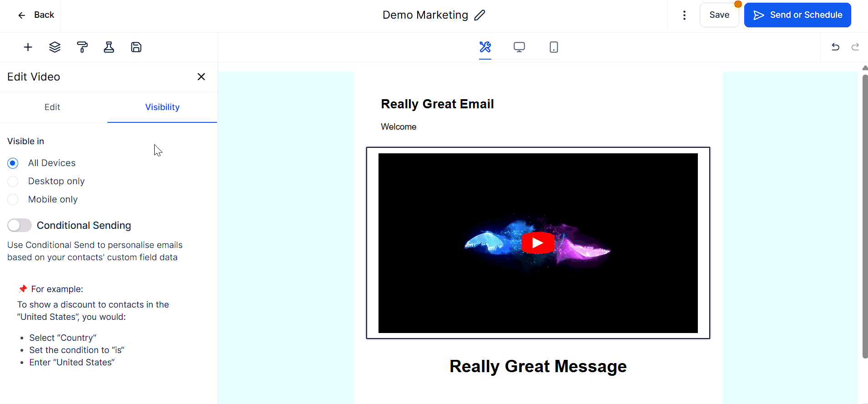
Task: Enable the Conditional Sending toggle
Action: [20, 225]
